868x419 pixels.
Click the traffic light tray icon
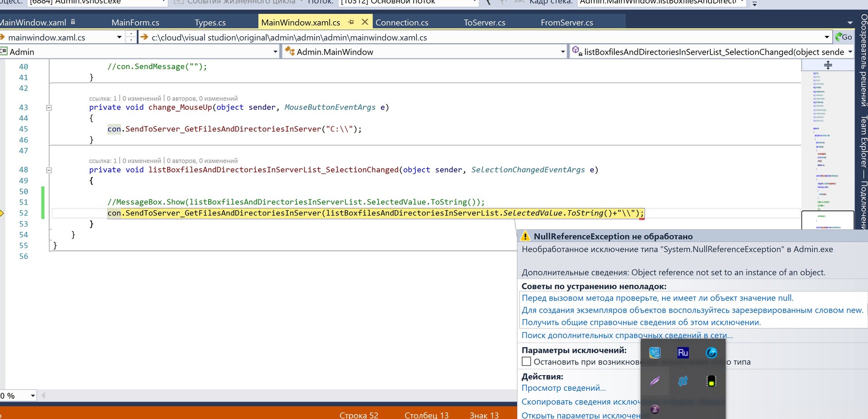pos(711,381)
